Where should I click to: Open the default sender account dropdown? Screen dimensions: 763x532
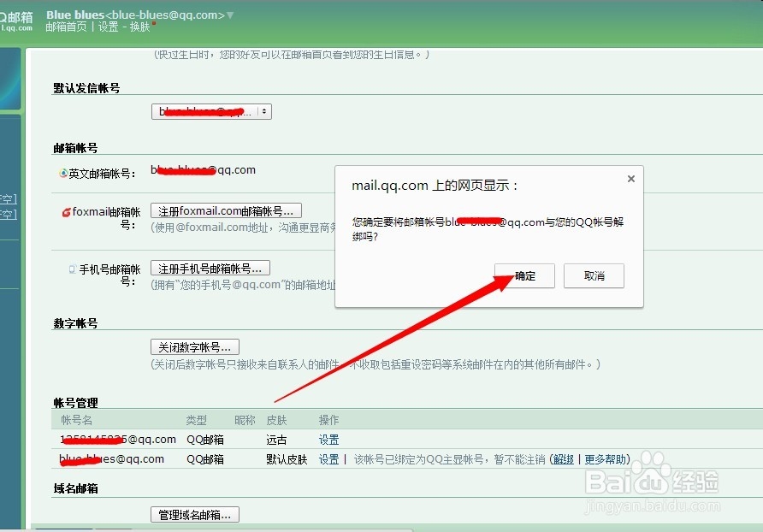[x=211, y=111]
